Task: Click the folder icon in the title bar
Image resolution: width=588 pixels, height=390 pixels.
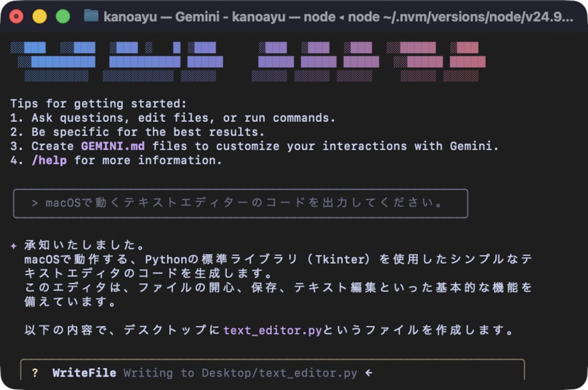Action: [92, 16]
